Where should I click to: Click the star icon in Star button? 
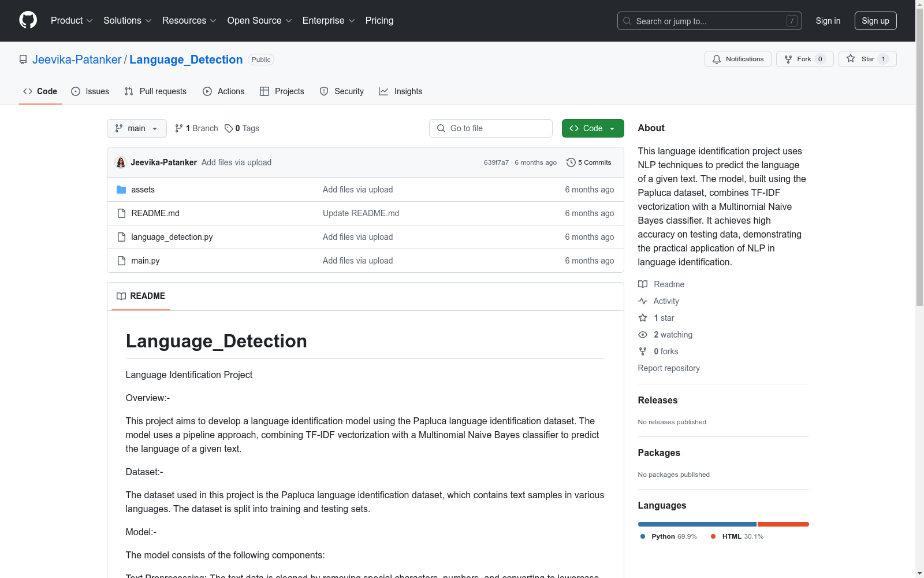(851, 58)
